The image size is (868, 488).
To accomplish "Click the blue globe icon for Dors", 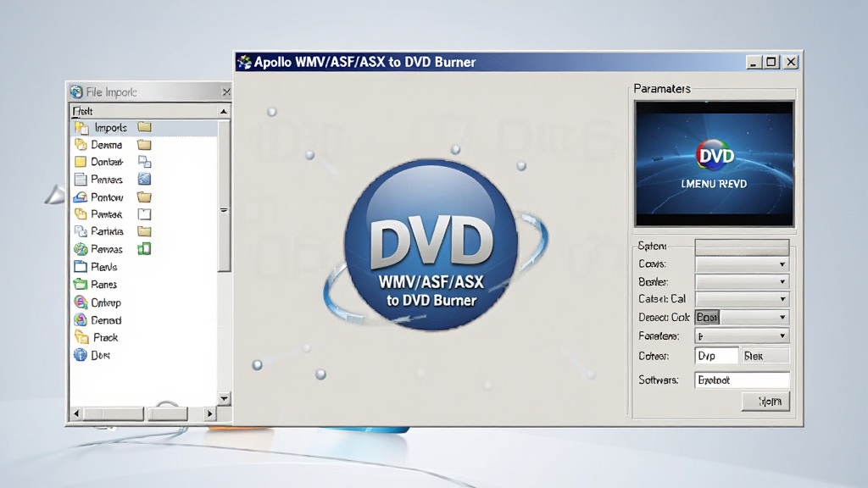I will coord(81,355).
